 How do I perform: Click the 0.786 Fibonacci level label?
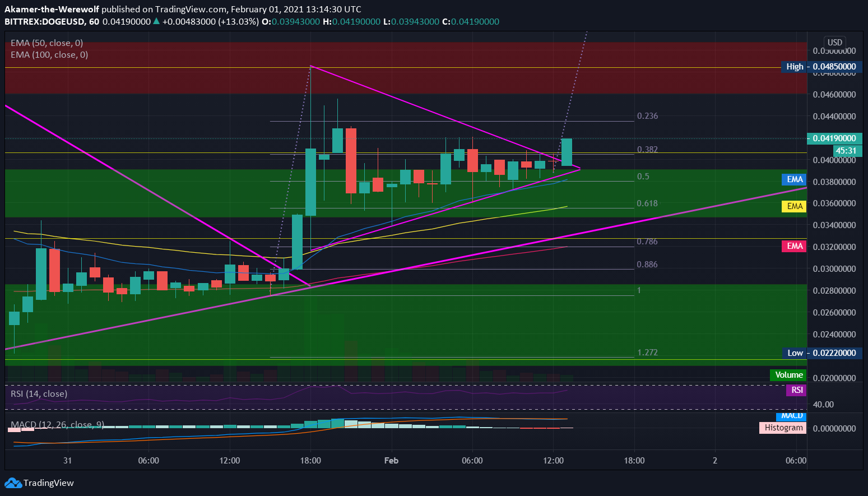pyautogui.click(x=647, y=242)
